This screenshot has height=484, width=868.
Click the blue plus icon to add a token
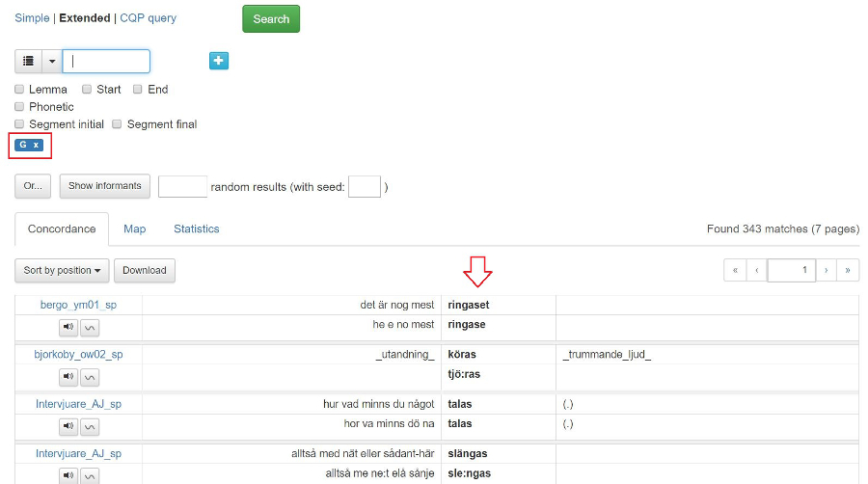[219, 61]
